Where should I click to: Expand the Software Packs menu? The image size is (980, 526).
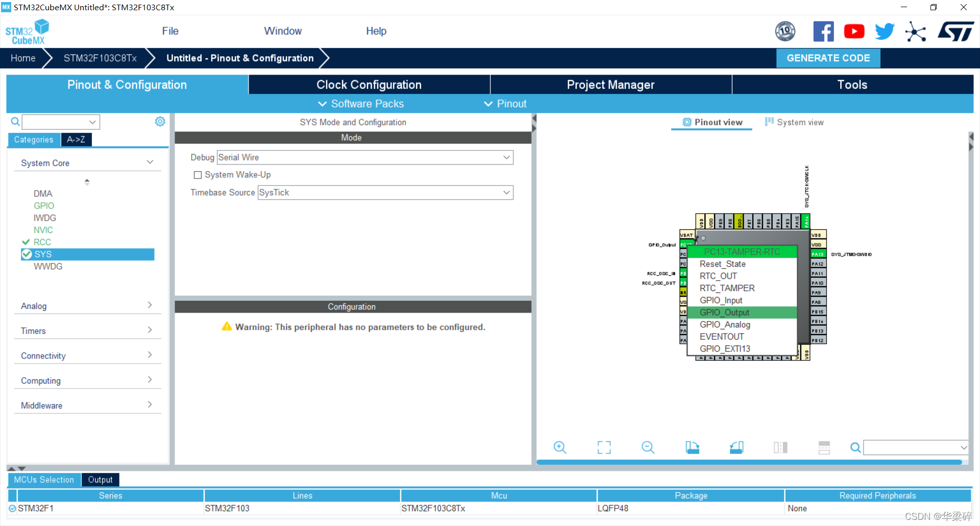[361, 104]
